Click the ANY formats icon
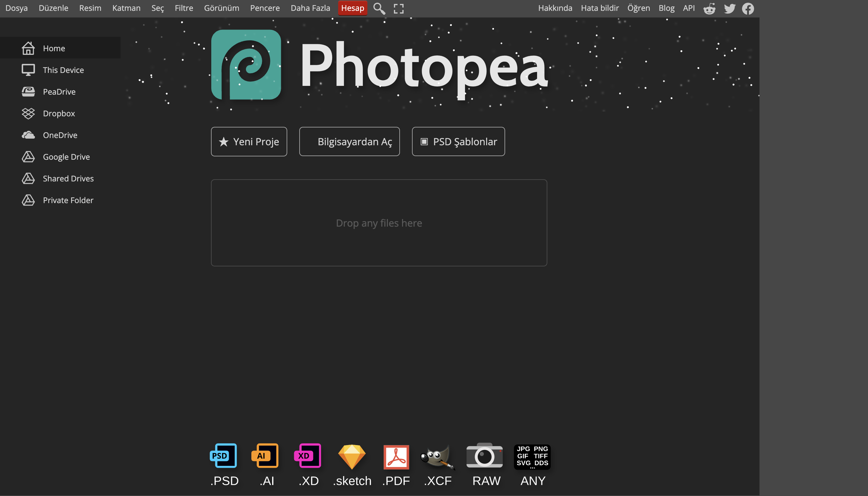Image resolution: width=868 pixels, height=496 pixels. click(532, 457)
